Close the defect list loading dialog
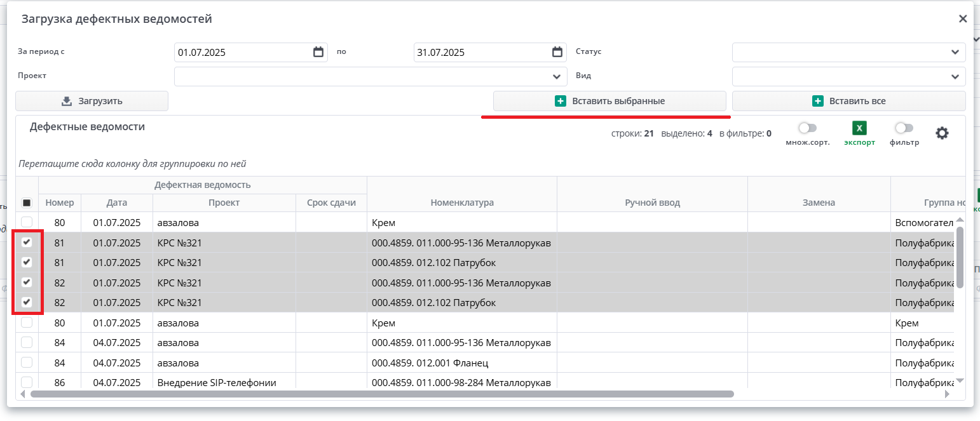Viewport: 980px width, 421px height. point(963,19)
